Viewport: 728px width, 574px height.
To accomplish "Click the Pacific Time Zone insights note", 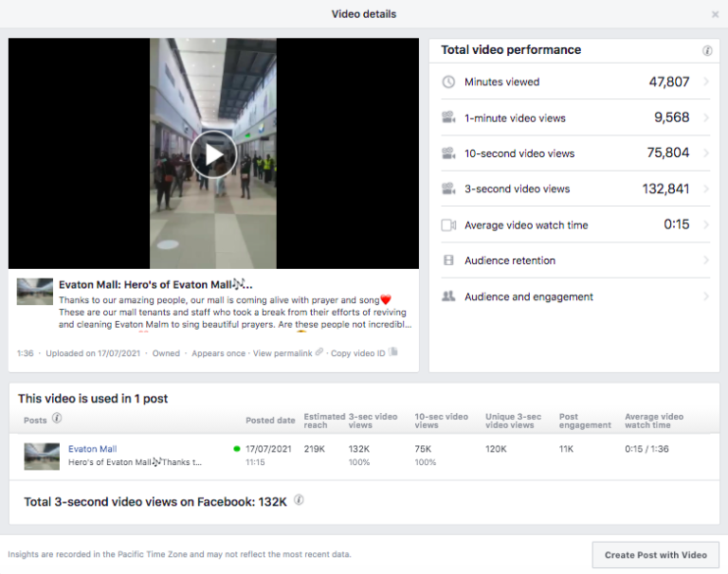I will pos(179,554).
